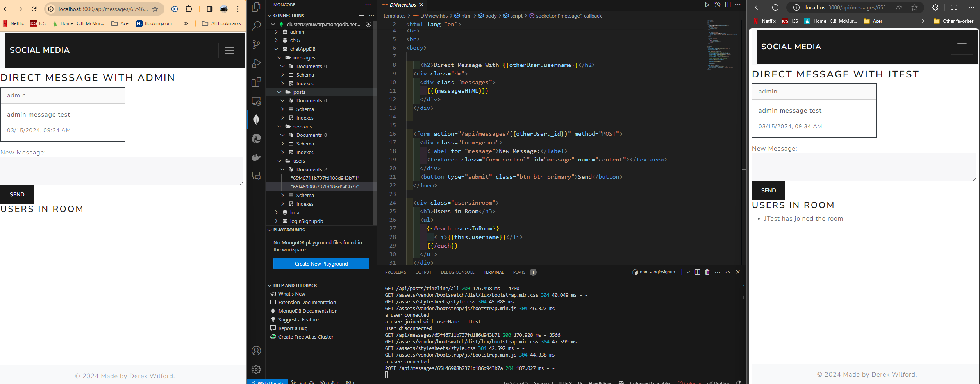The image size is (980, 384).
Task: Open the Explorer view in the VS Code activity bar
Action: tap(256, 7)
